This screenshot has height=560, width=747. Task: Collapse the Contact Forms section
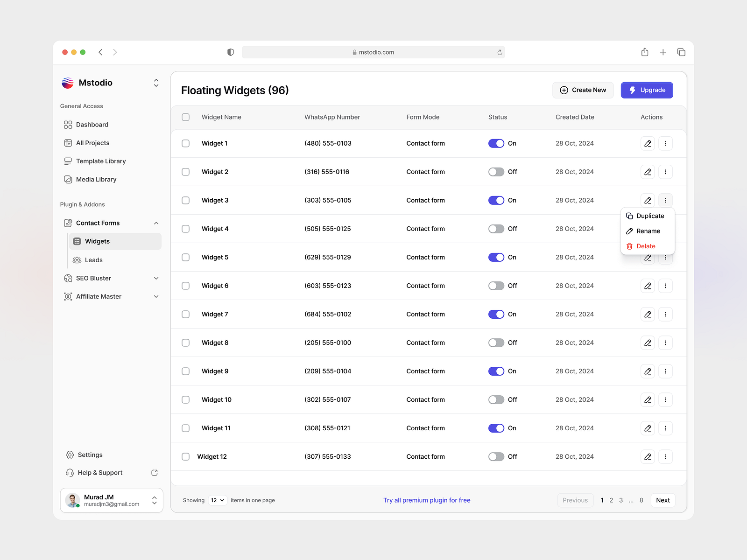coord(156,223)
